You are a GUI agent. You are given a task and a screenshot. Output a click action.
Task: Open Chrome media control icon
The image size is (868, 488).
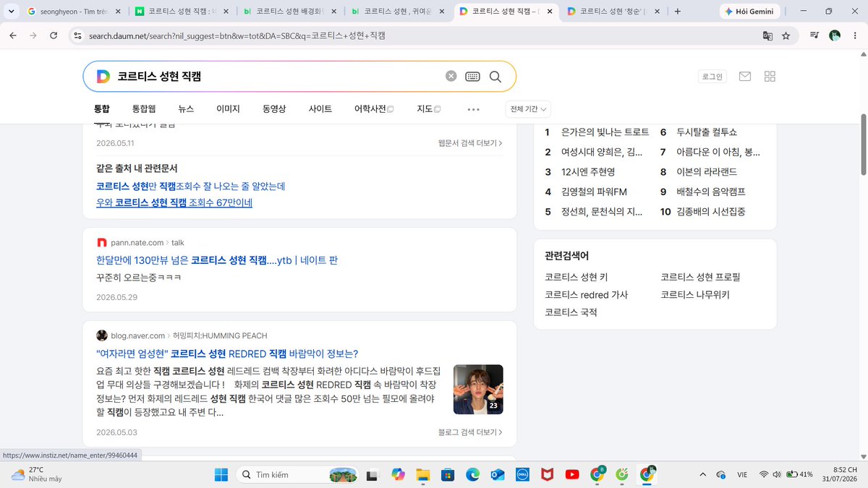814,35
